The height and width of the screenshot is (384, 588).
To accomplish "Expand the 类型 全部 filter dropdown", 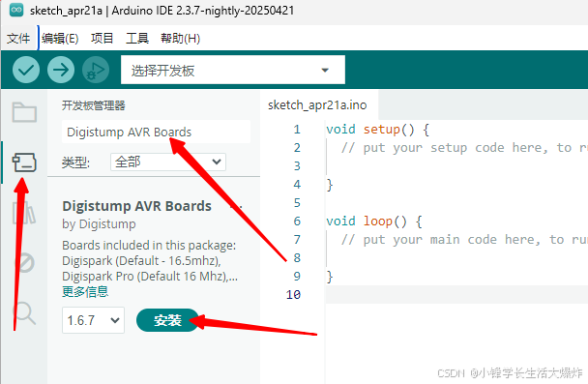I will coord(168,162).
